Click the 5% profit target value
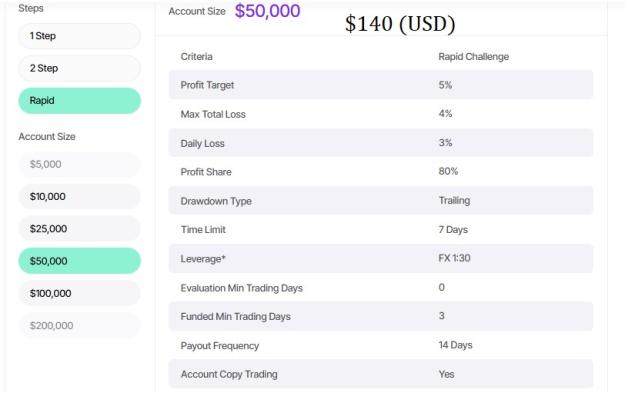Screen dimensions: 625x393 click(445, 85)
